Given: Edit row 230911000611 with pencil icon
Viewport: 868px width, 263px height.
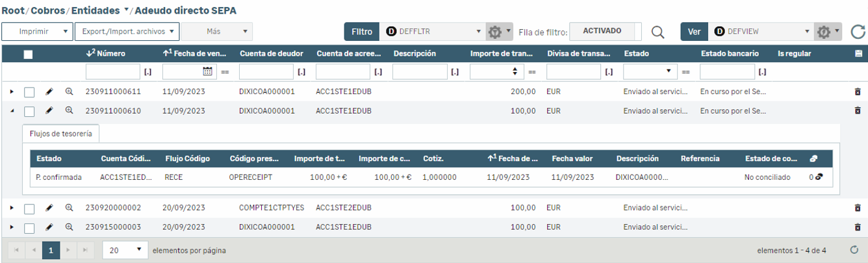Looking at the screenshot, I should click(x=49, y=92).
